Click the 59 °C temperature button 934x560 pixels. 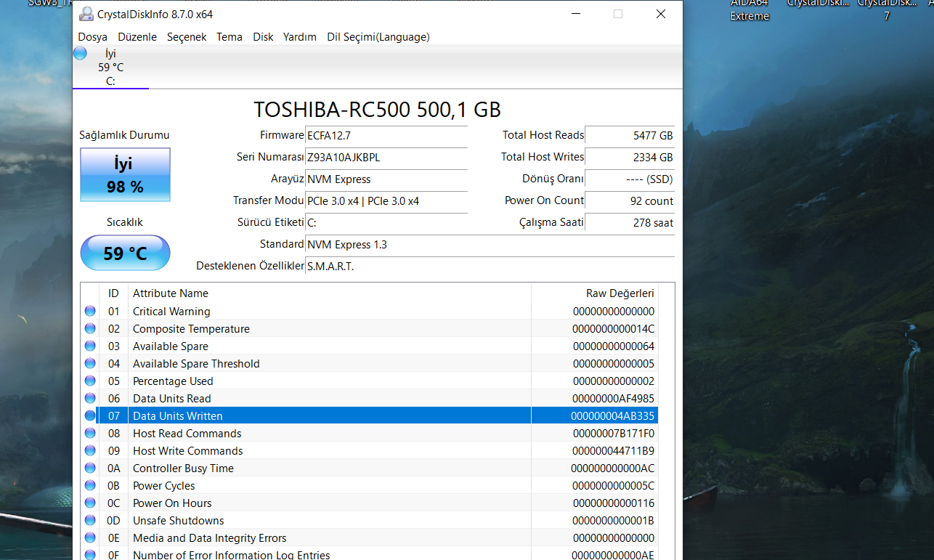125,253
